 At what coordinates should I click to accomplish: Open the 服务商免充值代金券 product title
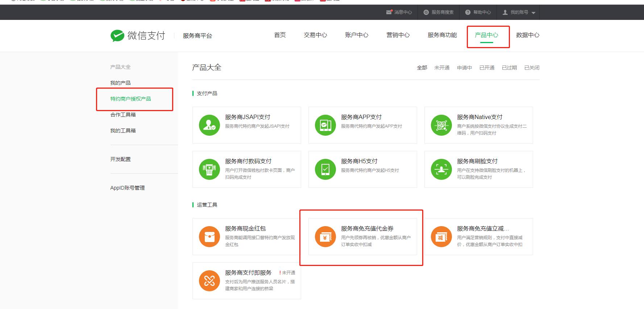(x=367, y=229)
